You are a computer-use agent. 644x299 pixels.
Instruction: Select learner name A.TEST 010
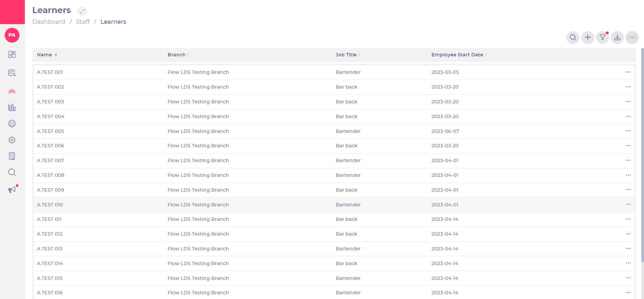(x=50, y=205)
